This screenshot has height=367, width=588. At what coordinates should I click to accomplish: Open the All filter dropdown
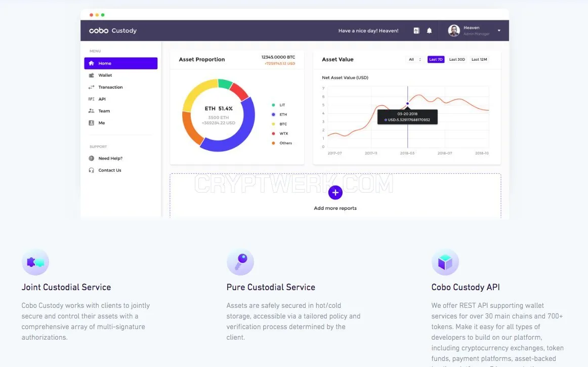(415, 60)
